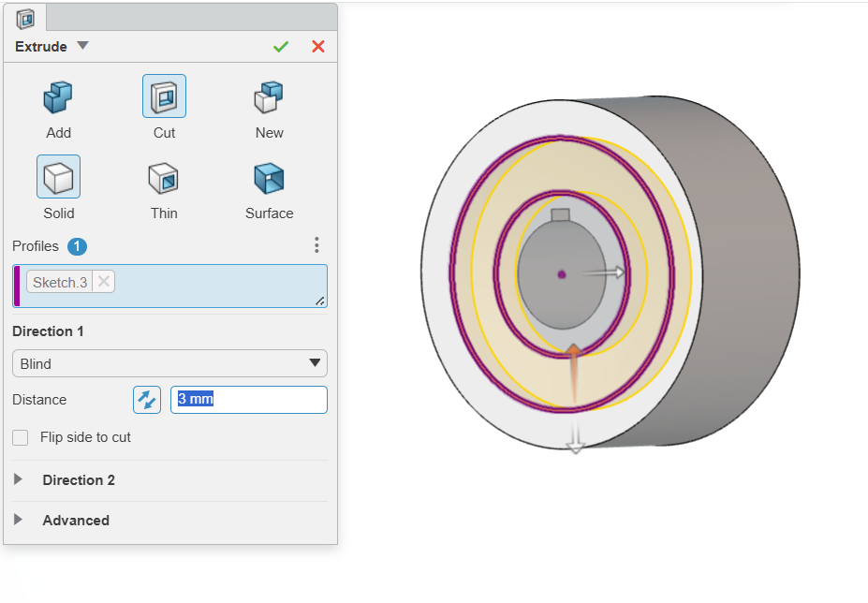The image size is (868, 603).
Task: Select the Solid extrude type icon
Action: coord(59,177)
